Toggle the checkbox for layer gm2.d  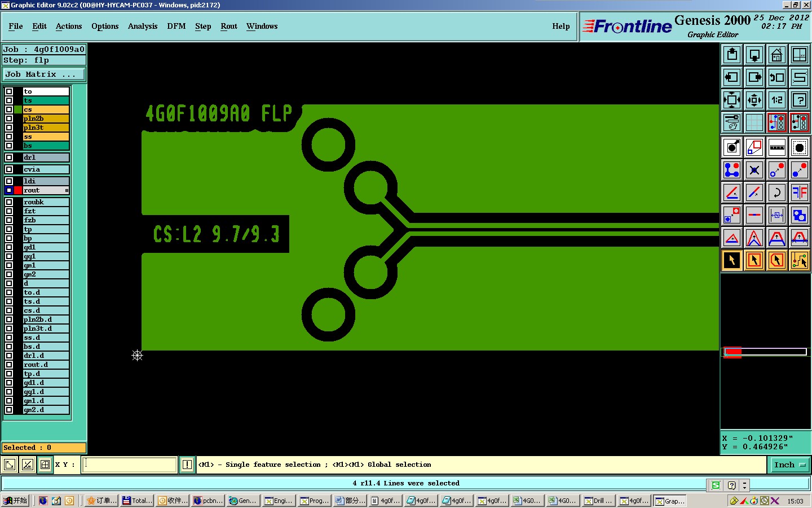pos(9,410)
